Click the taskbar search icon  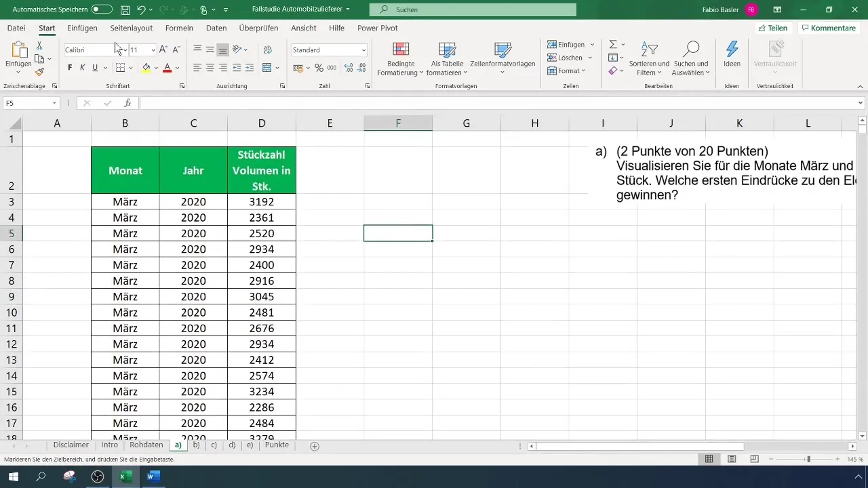click(x=41, y=476)
